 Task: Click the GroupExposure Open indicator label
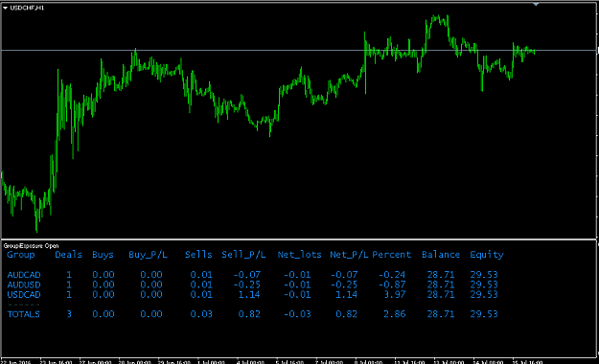coord(31,246)
